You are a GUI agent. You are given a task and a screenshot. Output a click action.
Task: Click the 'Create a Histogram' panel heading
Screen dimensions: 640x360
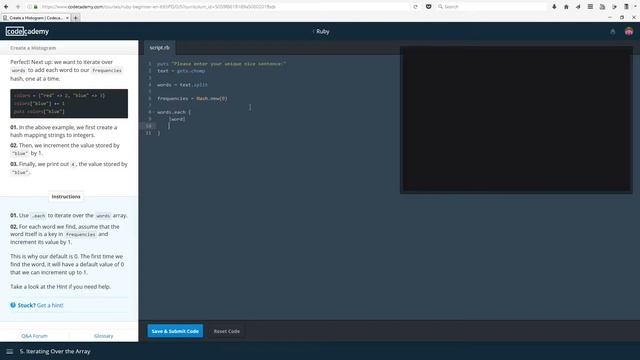click(33, 48)
